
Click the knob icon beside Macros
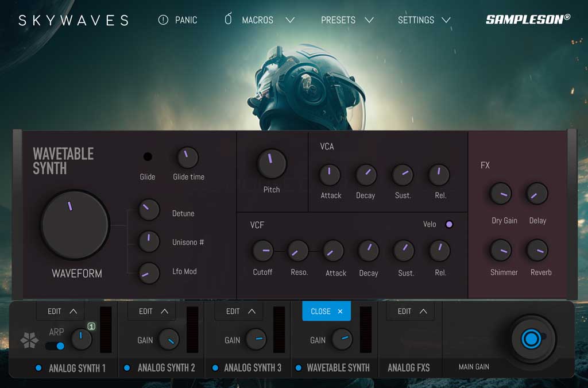[227, 19]
